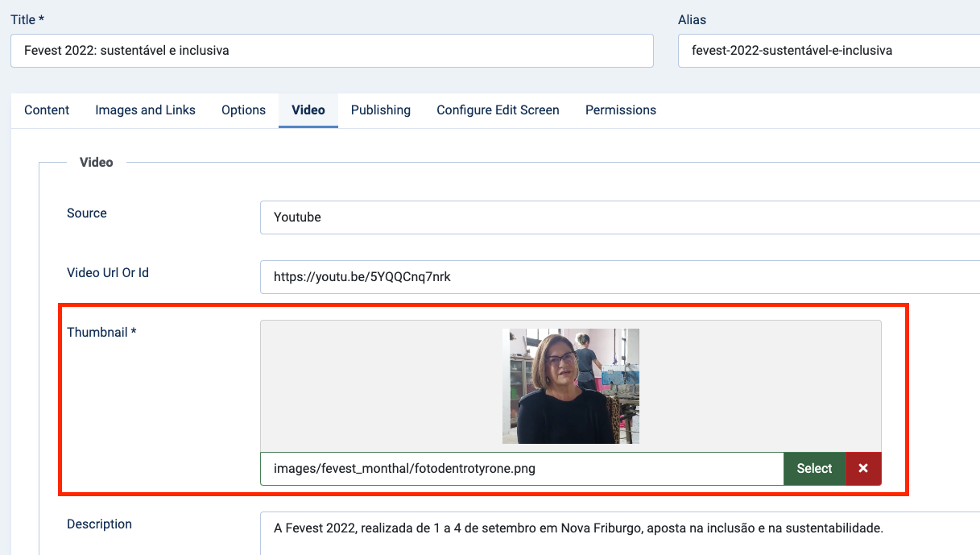Click the Video Url Or Id field

click(620, 277)
